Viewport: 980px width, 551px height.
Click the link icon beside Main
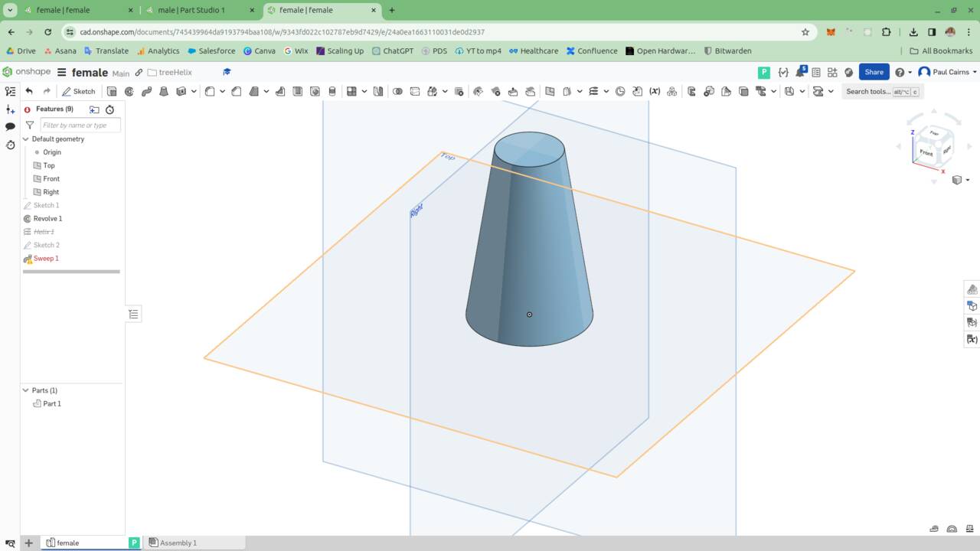pos(139,72)
